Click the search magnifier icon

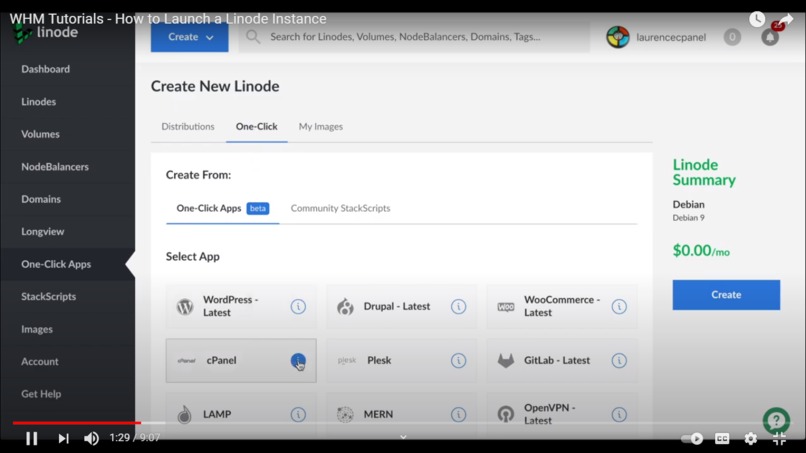point(252,37)
